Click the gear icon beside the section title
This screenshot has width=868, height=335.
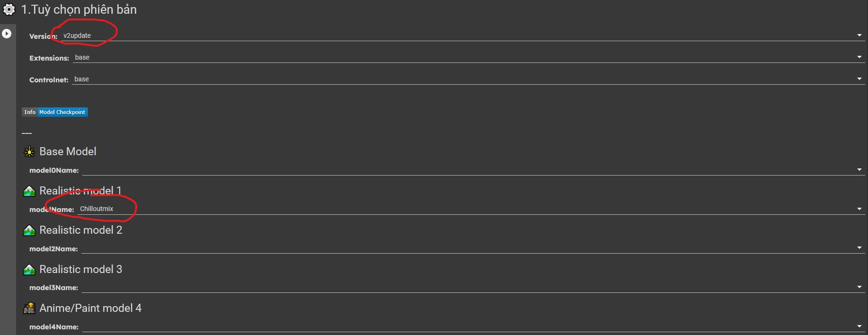click(9, 9)
